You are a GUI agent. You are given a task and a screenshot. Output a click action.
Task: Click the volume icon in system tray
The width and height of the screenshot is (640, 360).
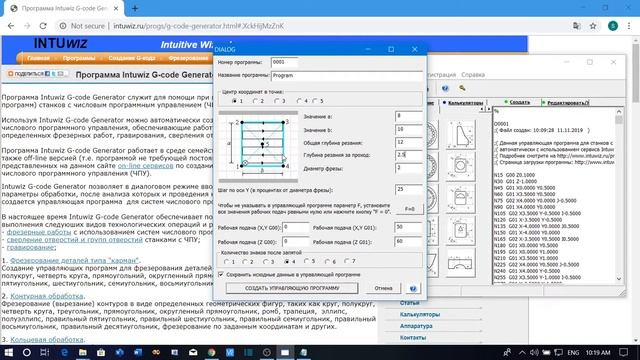click(x=534, y=352)
